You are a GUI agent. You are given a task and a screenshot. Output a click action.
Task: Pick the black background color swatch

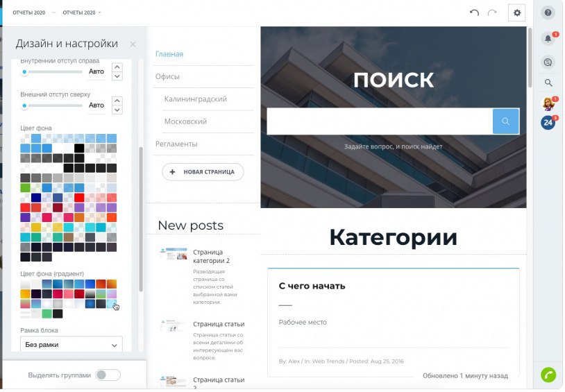pyautogui.click(x=79, y=148)
